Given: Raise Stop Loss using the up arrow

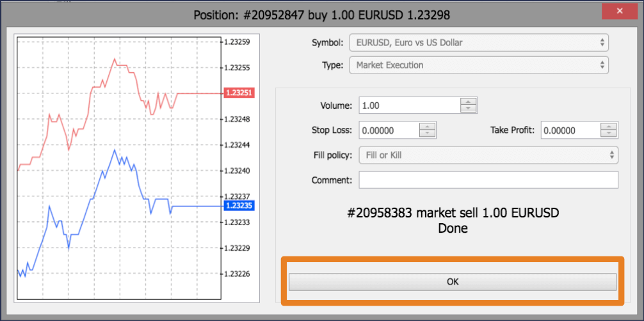Looking at the screenshot, I should (427, 127).
